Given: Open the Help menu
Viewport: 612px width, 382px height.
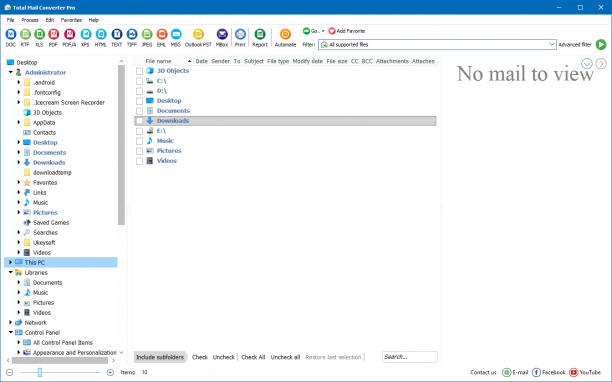Looking at the screenshot, I should click(94, 20).
